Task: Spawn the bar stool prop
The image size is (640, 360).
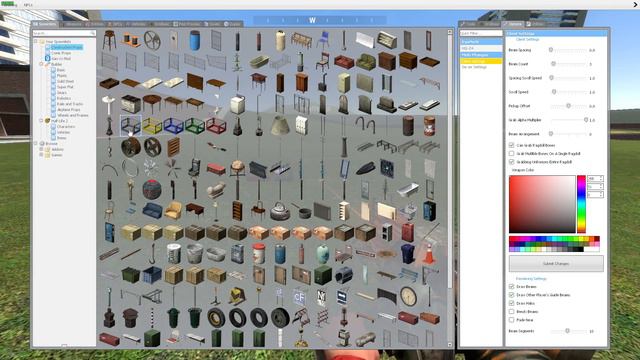Action: [x=109, y=40]
